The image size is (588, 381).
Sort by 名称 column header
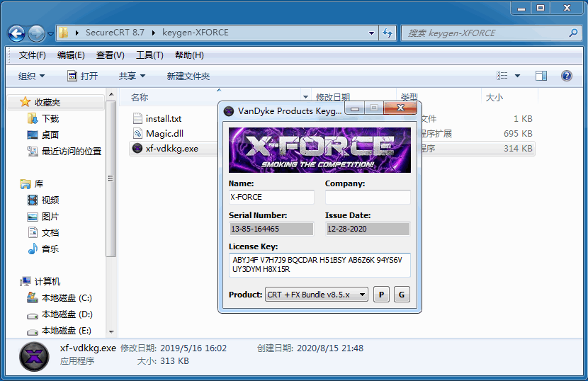140,98
